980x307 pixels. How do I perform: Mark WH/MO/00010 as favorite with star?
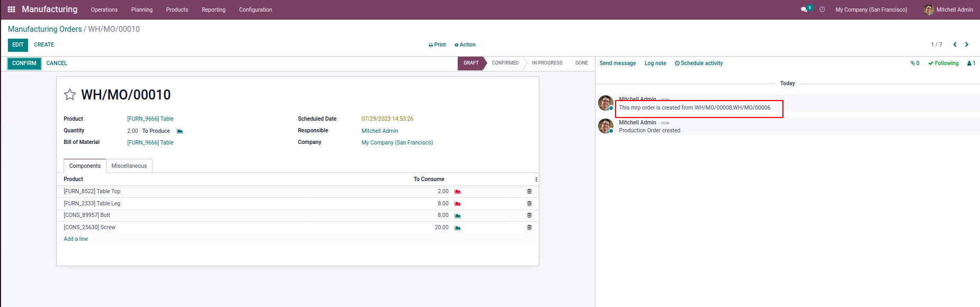(70, 95)
